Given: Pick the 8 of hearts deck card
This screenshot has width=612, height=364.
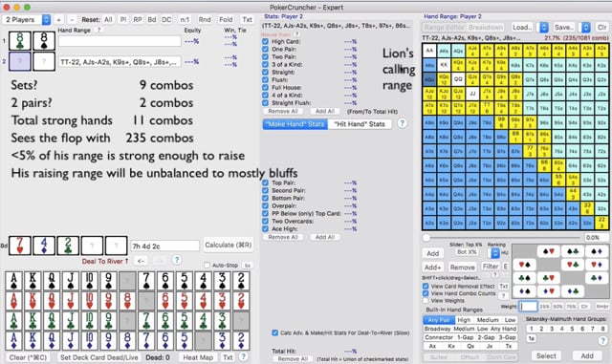Looking at the screenshot, I should (127, 300).
